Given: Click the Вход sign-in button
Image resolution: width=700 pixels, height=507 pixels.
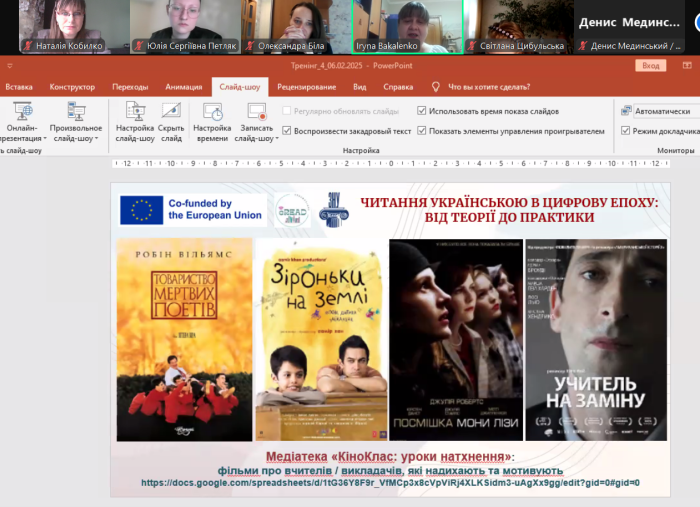Looking at the screenshot, I should click(651, 65).
